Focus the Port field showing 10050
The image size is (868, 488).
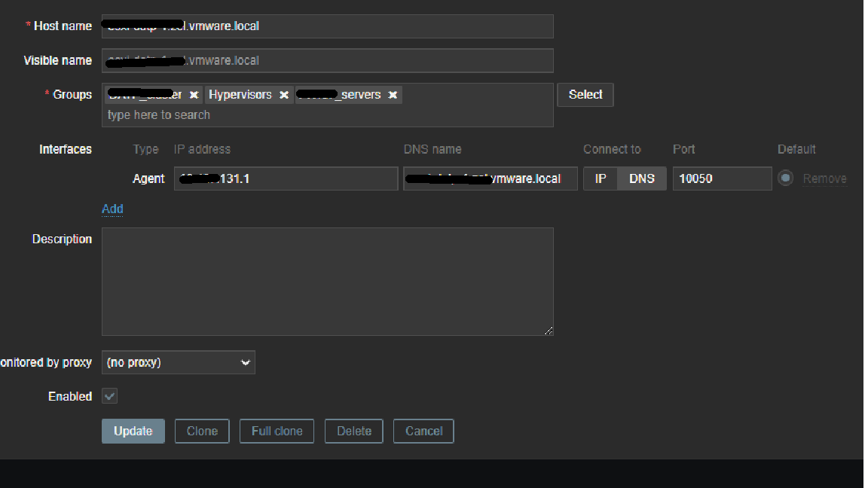722,178
